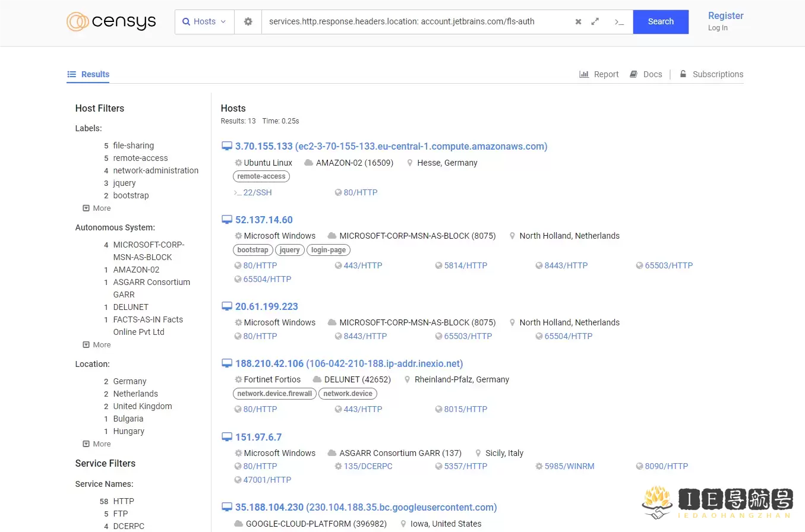This screenshot has width=805, height=532.
Task: Open host 35.188.104.230 result
Action: (x=366, y=507)
